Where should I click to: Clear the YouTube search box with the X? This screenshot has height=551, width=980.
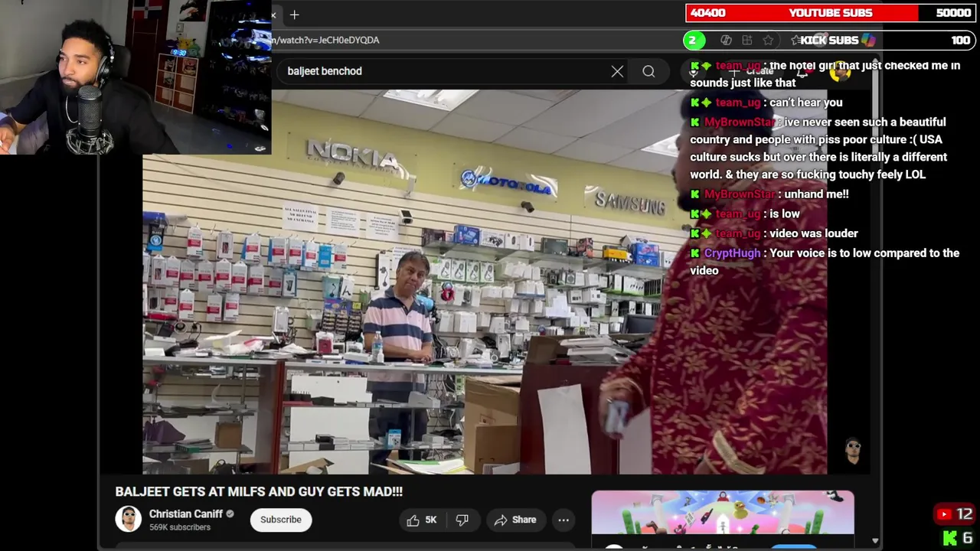617,71
